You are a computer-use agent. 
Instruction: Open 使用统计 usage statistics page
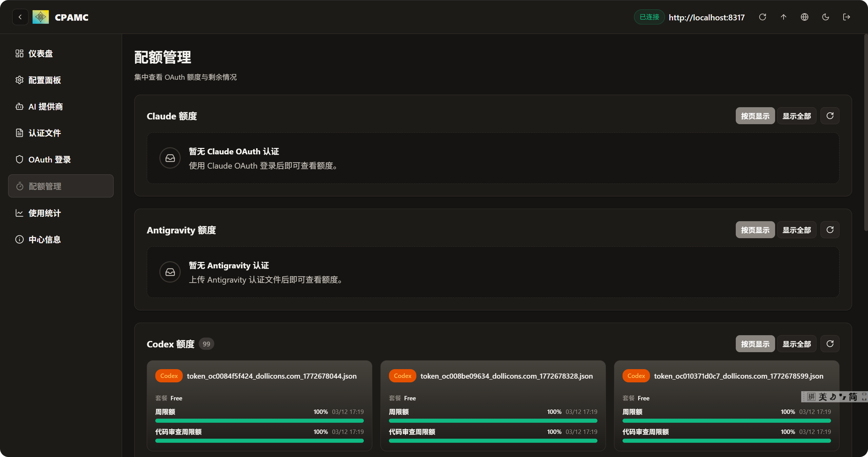coord(44,213)
